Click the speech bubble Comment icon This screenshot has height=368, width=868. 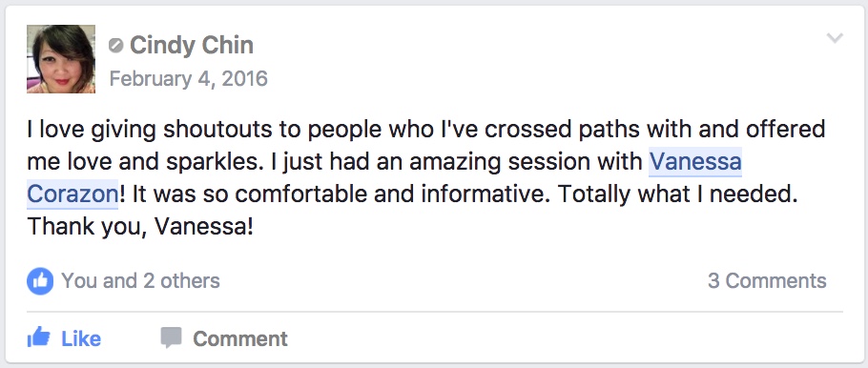(x=171, y=337)
